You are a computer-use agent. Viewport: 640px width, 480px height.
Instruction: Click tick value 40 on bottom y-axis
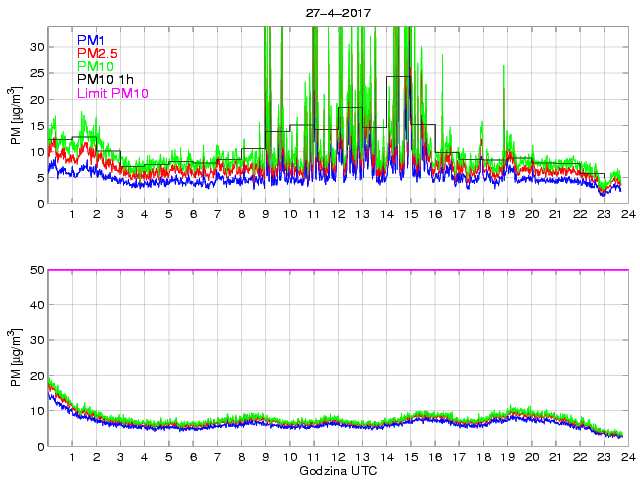click(x=37, y=305)
